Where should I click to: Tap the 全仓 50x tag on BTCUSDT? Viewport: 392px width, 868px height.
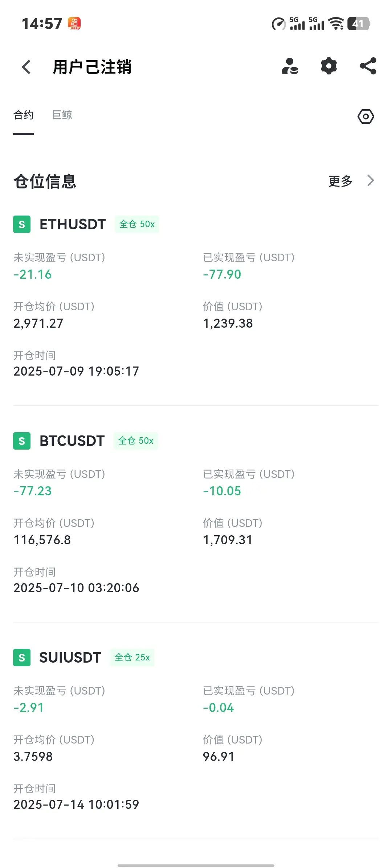136,441
